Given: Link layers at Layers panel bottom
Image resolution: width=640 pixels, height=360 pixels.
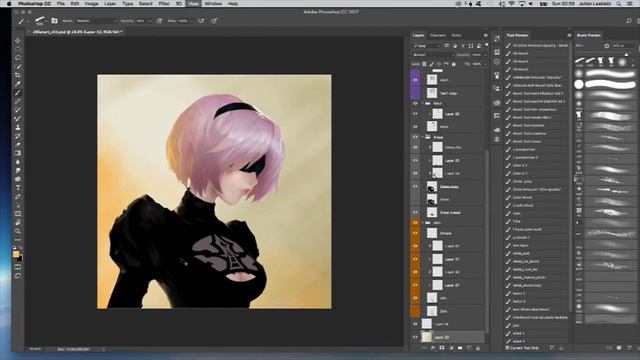Looking at the screenshot, I should pos(424,348).
